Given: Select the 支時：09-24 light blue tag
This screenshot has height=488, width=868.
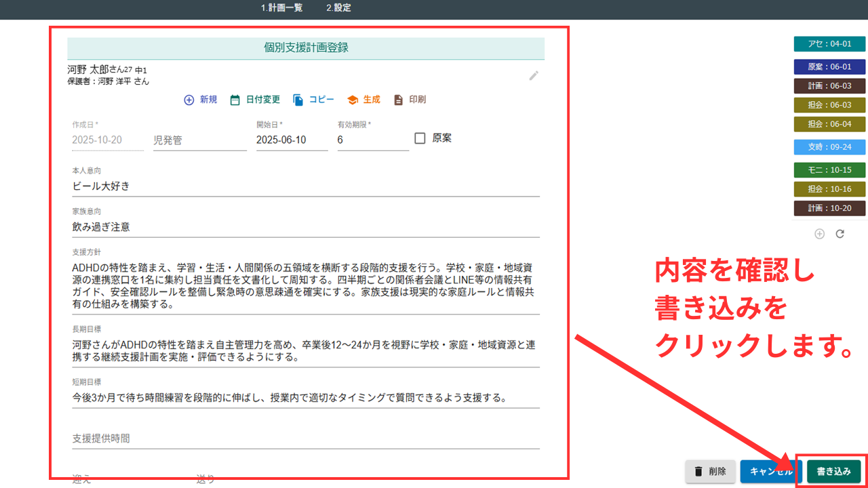Looking at the screenshot, I should [x=829, y=146].
